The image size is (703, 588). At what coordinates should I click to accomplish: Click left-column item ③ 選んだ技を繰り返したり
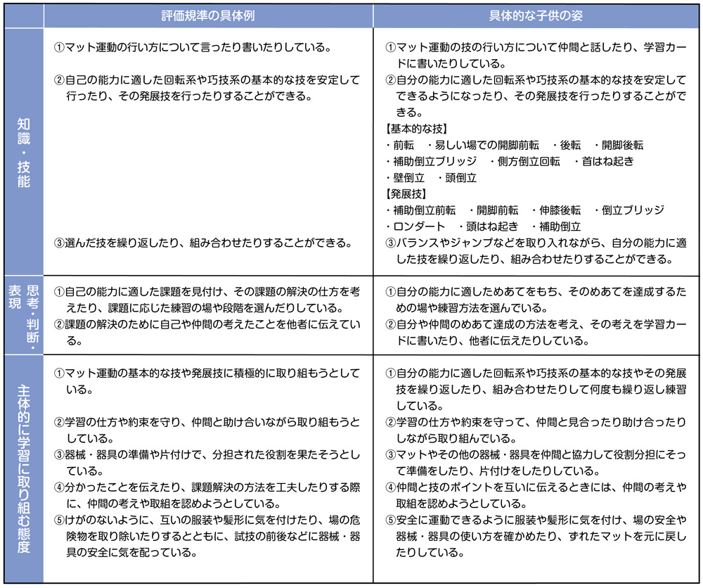tap(202, 243)
